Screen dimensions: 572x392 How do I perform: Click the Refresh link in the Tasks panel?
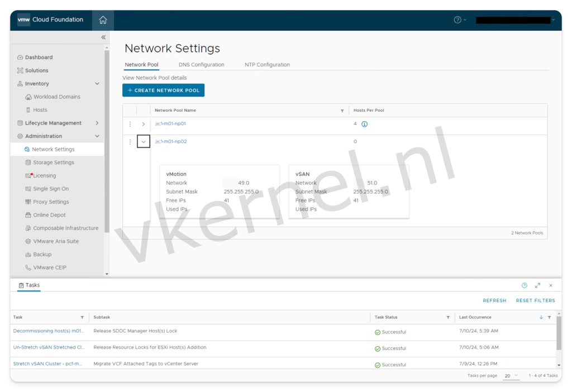tap(494, 300)
